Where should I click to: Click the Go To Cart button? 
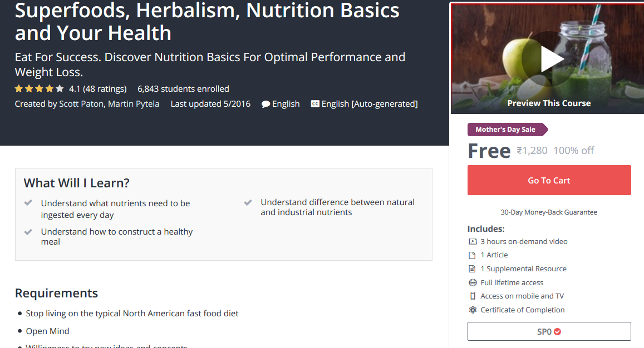pos(549,180)
